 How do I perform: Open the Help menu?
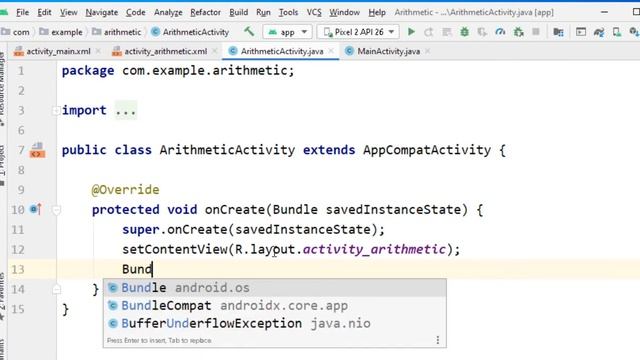377,12
